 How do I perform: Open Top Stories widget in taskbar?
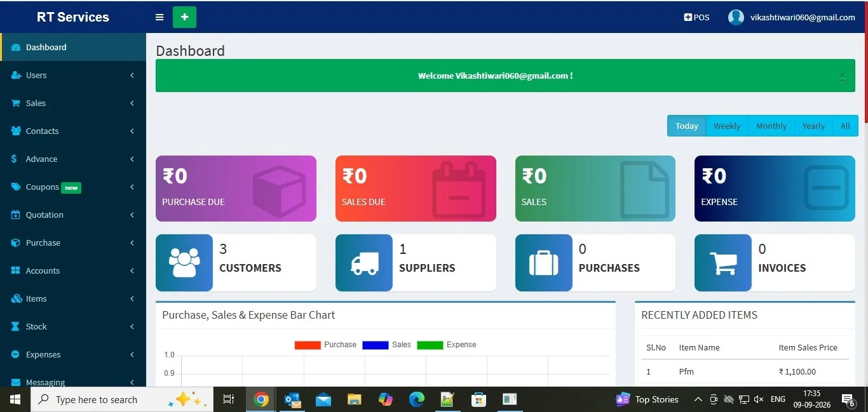(647, 399)
